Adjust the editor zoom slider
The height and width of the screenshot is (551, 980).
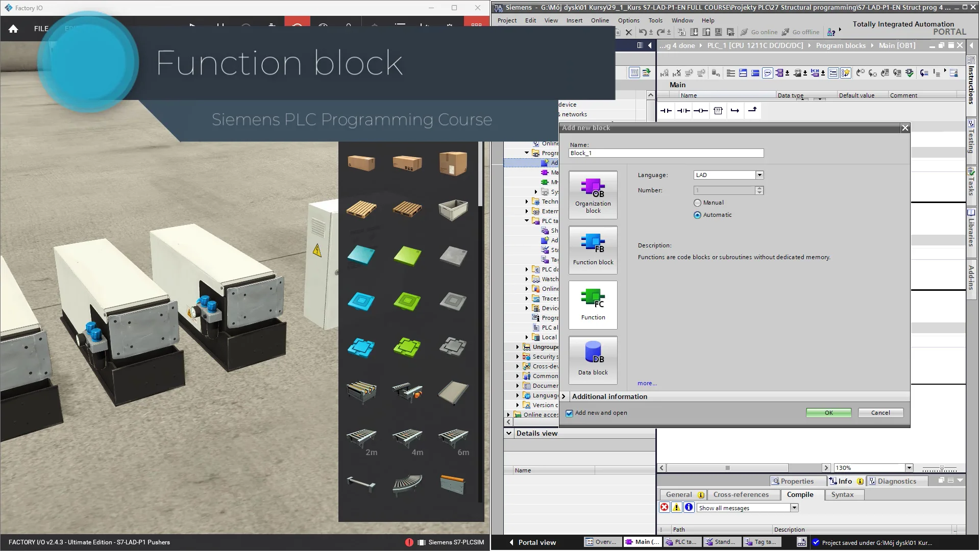(942, 468)
